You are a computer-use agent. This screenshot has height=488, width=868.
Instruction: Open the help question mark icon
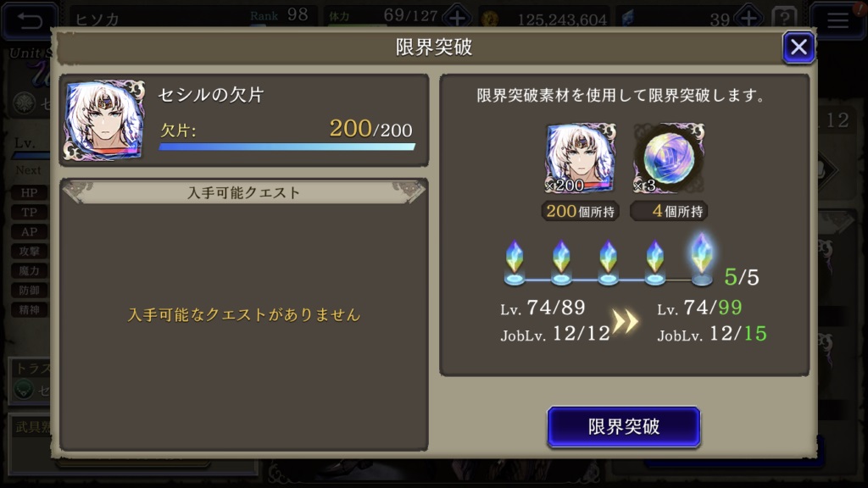click(x=784, y=19)
